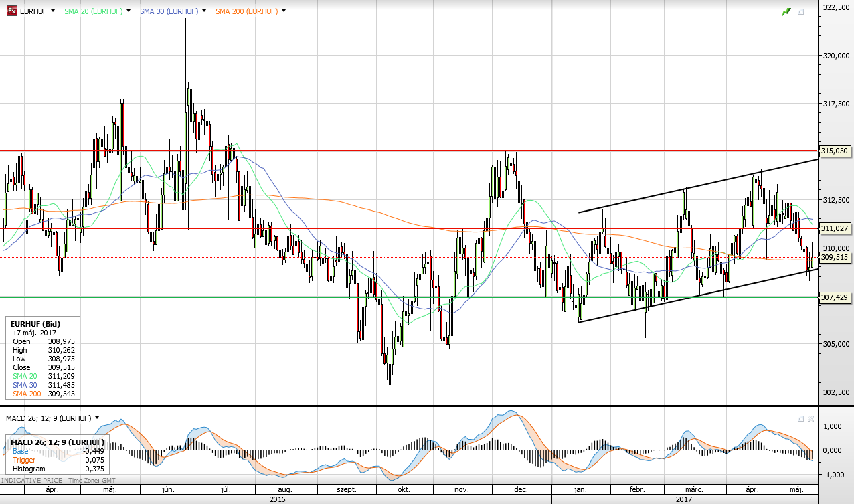Click the SMA 20 value 311,209
The height and width of the screenshot is (504, 854).
pyautogui.click(x=61, y=376)
